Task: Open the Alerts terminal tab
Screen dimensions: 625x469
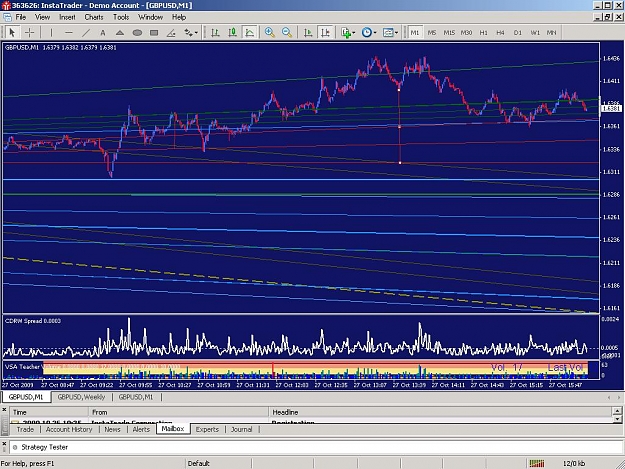Action: point(141,430)
